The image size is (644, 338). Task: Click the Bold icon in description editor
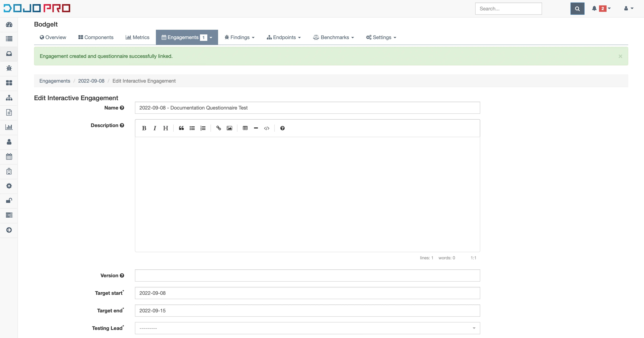click(x=144, y=128)
